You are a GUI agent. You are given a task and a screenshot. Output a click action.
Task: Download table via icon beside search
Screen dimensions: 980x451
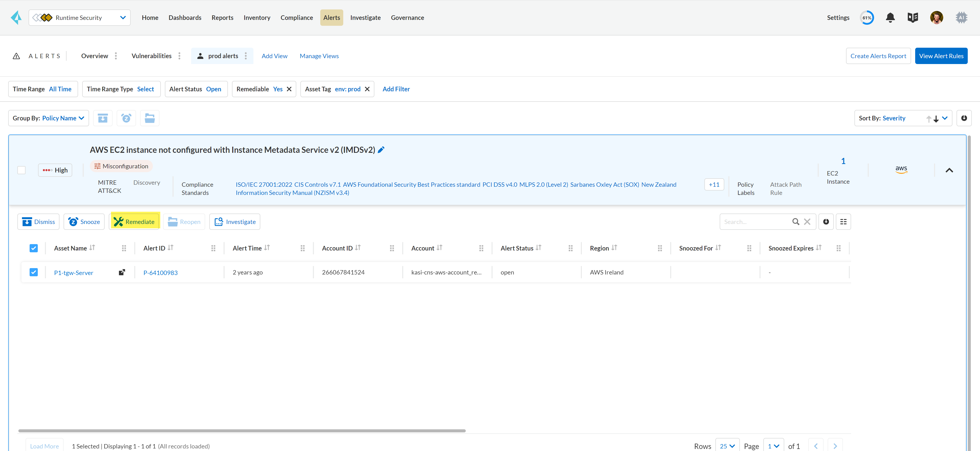pos(826,222)
